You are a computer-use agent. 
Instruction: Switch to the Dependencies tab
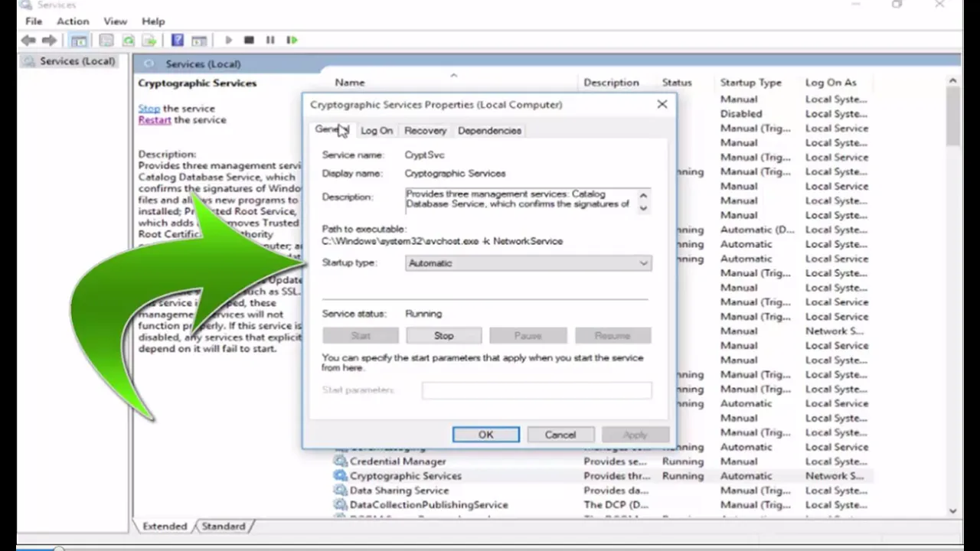(489, 131)
